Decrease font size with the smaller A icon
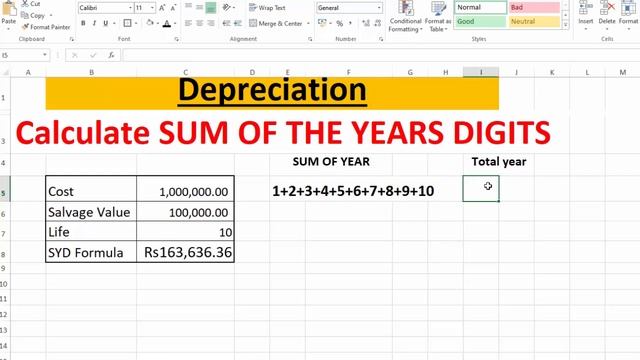Viewport: 640px width, 360px height. [x=173, y=8]
